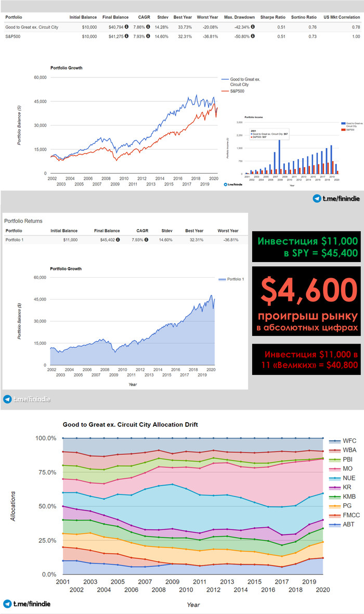Viewport: 364px width, 614px height.
Task: Click green 'Инвестиция $11,000 в SPY = $45,400' box
Action: [x=306, y=247]
